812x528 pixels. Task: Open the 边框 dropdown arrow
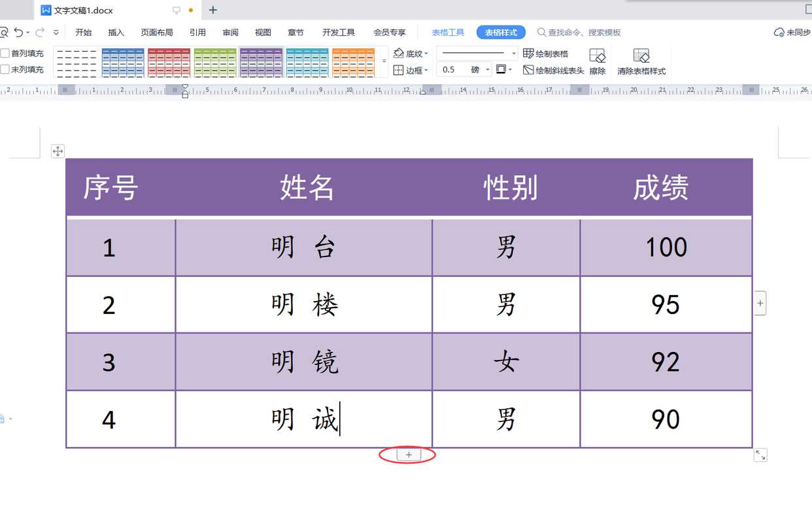(x=426, y=70)
